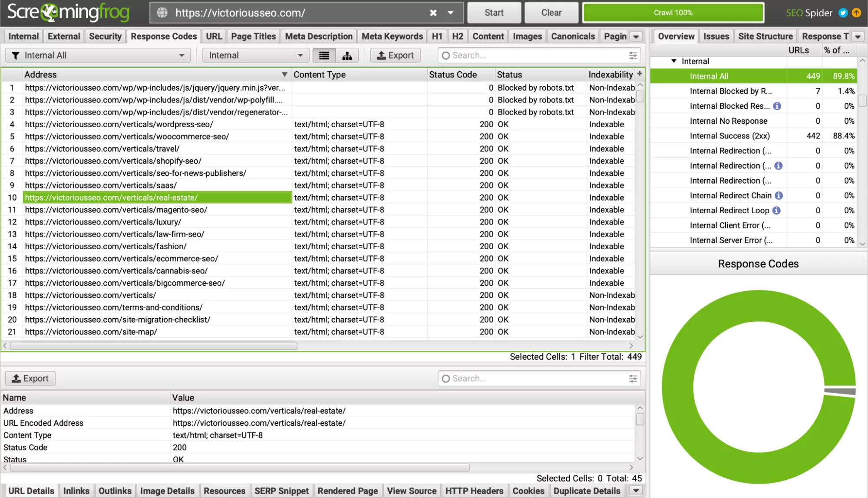Open the URL Details bottom tab
Screen dimensions: 868x498
[31, 491]
